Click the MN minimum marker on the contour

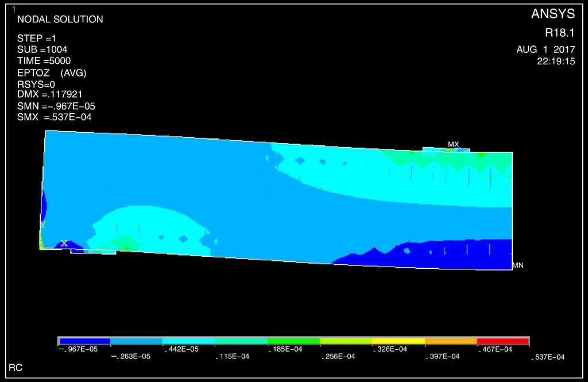517,265
